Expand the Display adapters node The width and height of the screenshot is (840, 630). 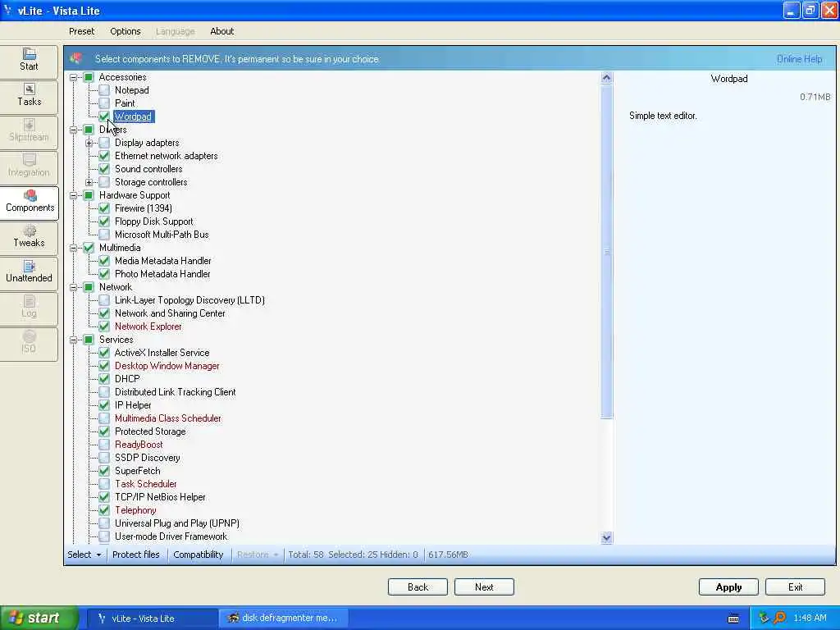click(x=89, y=143)
